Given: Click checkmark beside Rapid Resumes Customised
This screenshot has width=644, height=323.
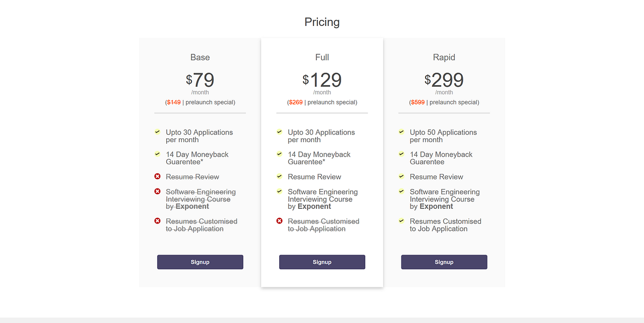Looking at the screenshot, I should click(401, 221).
